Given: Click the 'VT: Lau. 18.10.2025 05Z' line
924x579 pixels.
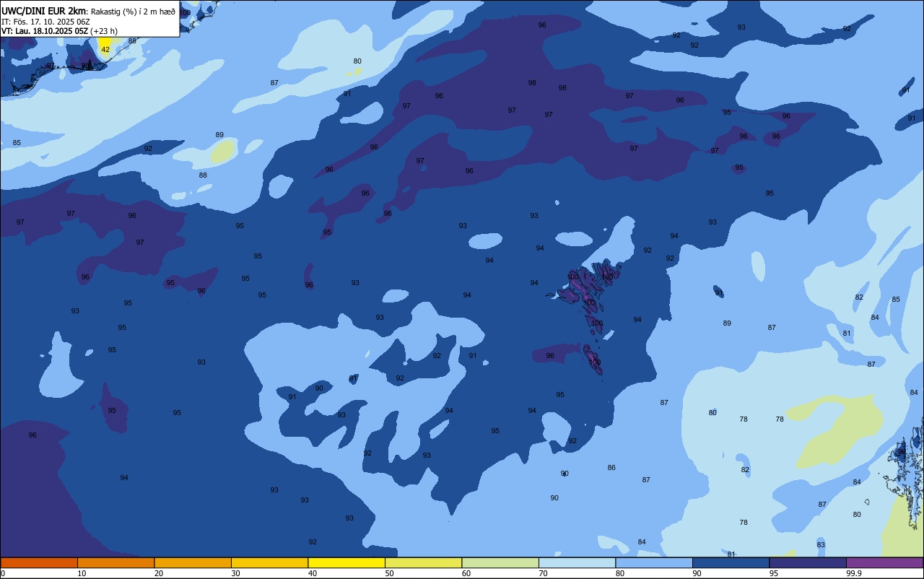Looking at the screenshot, I should click(45, 31).
